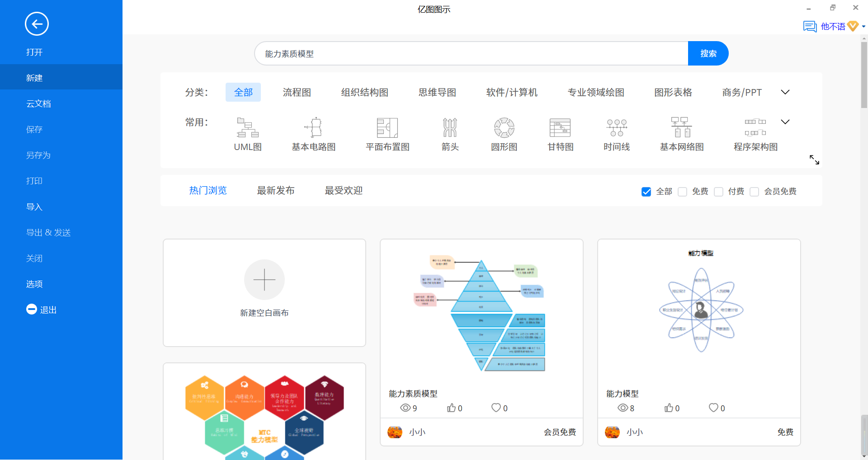This screenshot has width=868, height=460.
Task: Uncheck the 全部 filter checkbox
Action: [x=646, y=192]
